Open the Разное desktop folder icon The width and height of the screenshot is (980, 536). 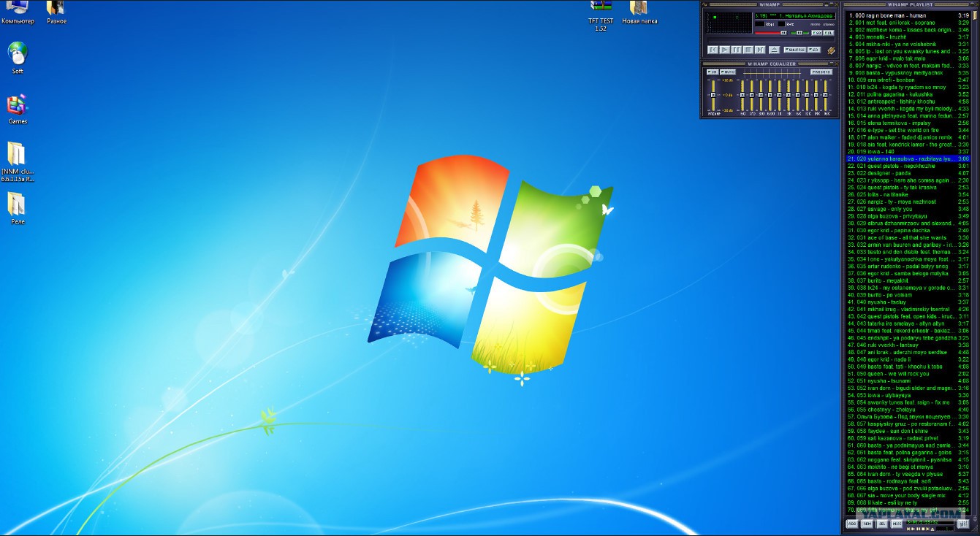pyautogui.click(x=56, y=12)
